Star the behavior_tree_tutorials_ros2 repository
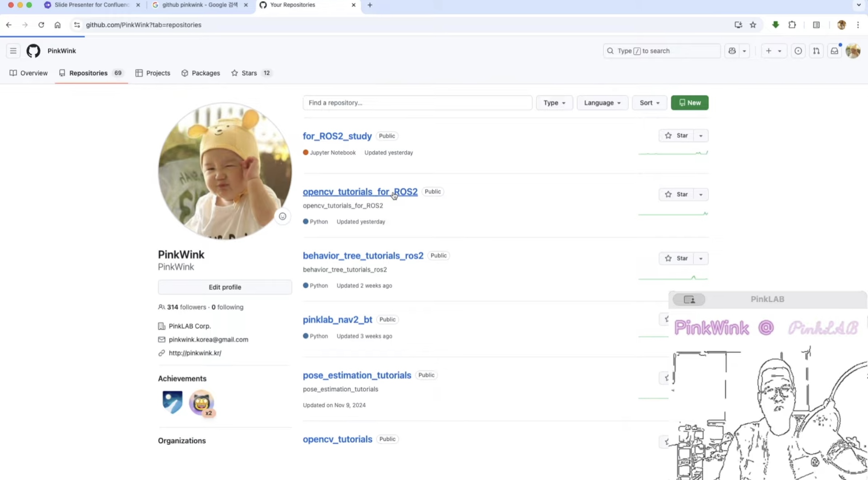 [x=676, y=259]
